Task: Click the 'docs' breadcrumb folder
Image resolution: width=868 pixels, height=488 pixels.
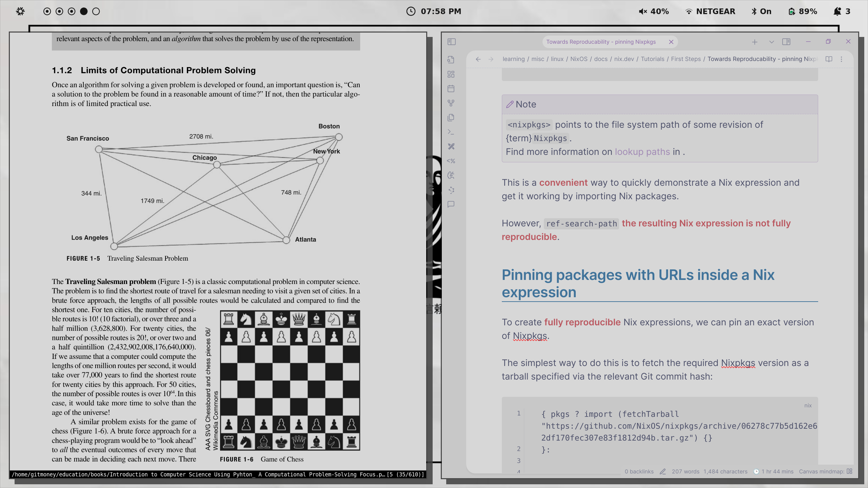Action: [601, 59]
